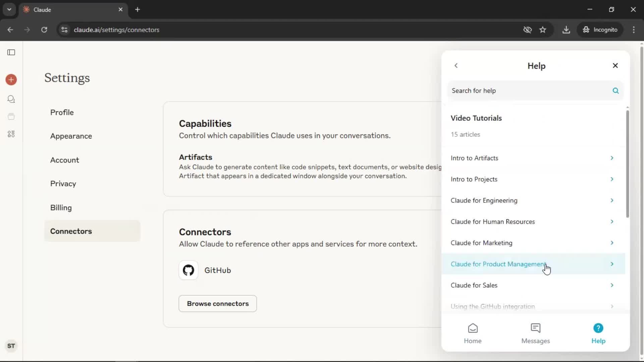
Task: Open Using the GitHub integration article
Action: click(533, 306)
